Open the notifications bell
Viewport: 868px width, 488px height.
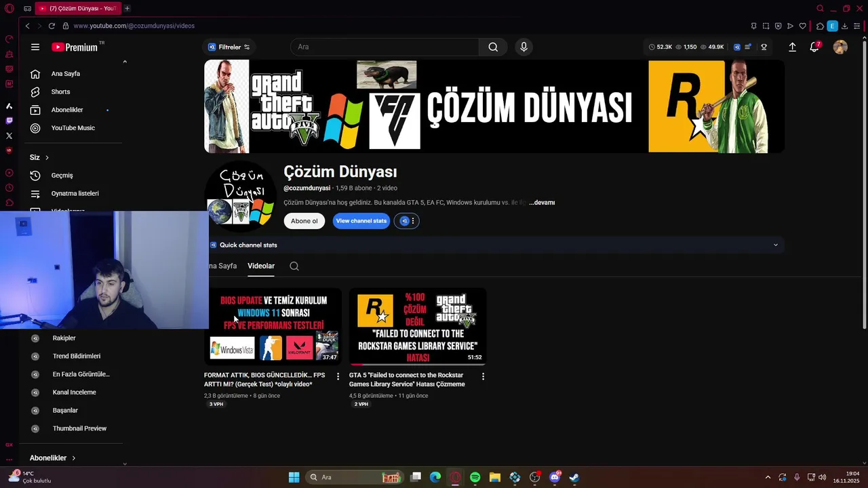(x=814, y=47)
